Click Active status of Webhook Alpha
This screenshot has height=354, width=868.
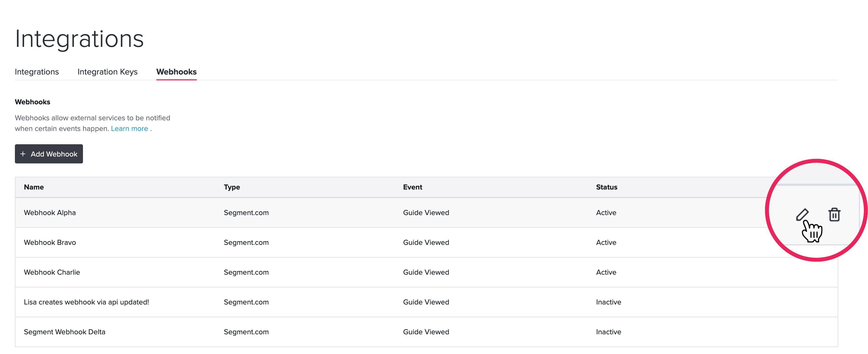(x=606, y=213)
